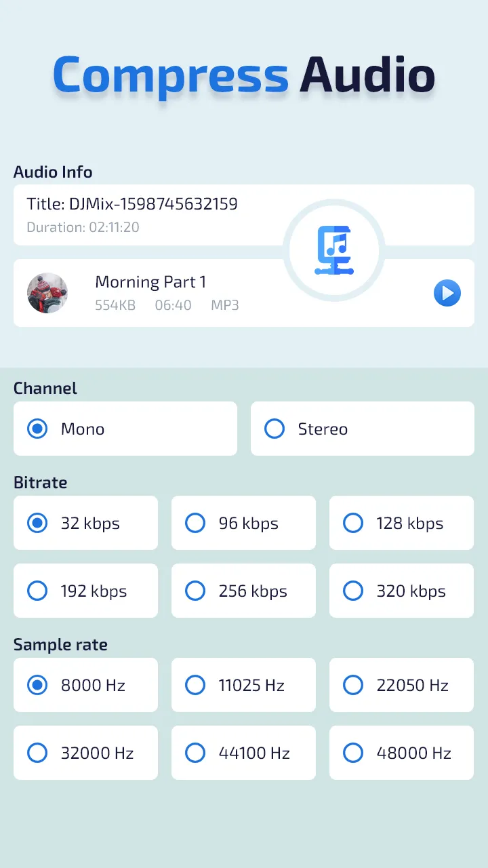
Task: Choose the 320 kbps bitrate
Action: coord(401,591)
